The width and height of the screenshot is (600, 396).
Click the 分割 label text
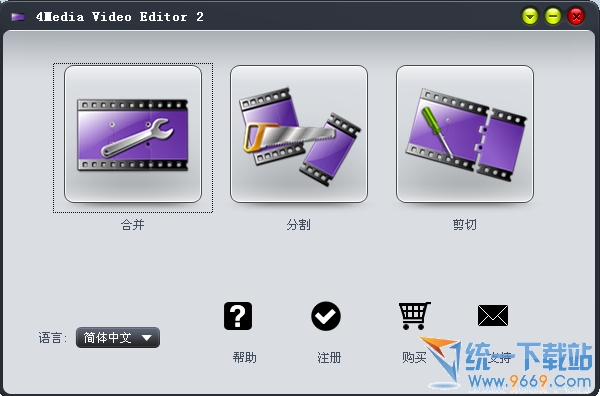point(298,225)
